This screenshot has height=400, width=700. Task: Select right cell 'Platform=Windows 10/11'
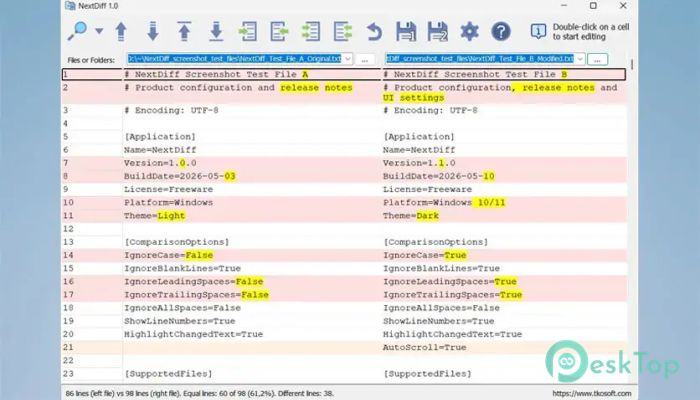click(504, 202)
